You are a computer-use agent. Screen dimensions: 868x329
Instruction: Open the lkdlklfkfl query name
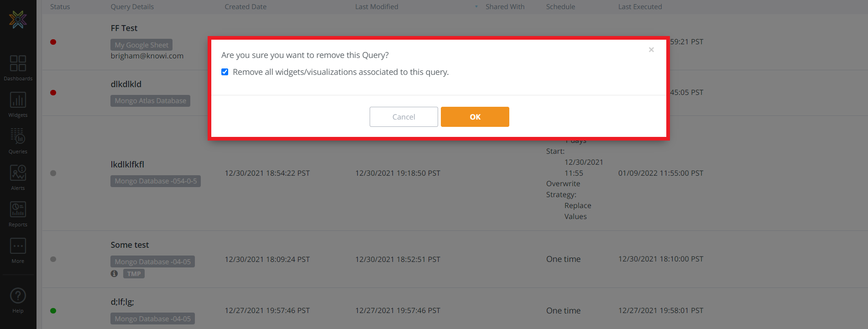point(127,164)
